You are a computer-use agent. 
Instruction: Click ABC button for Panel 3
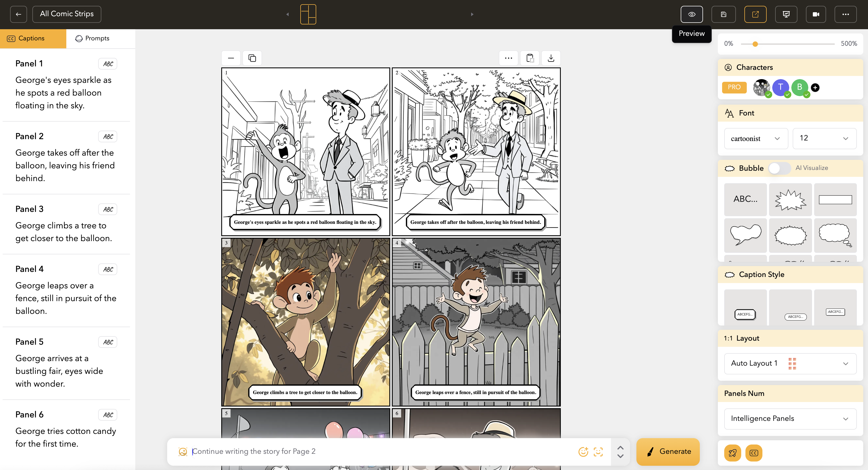(x=108, y=209)
